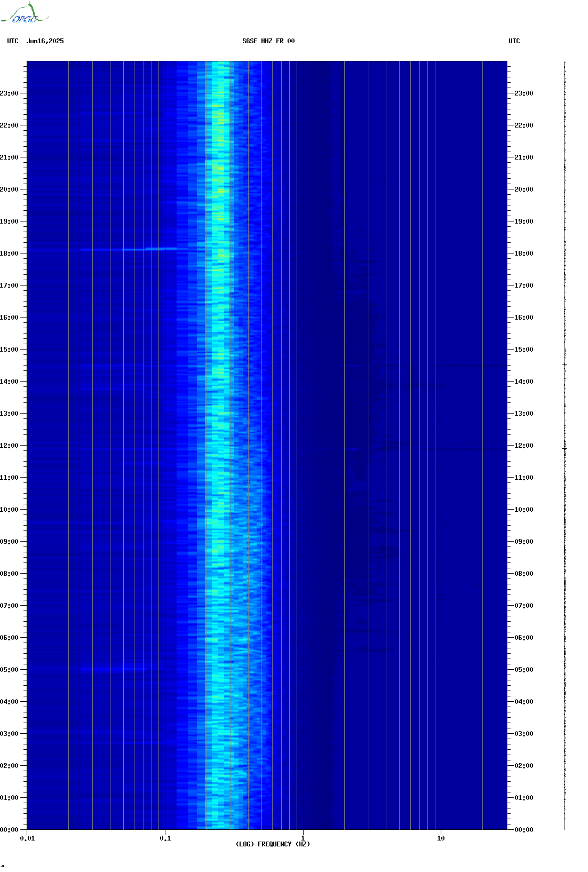Select the Jun16,2025 date label

click(45, 41)
